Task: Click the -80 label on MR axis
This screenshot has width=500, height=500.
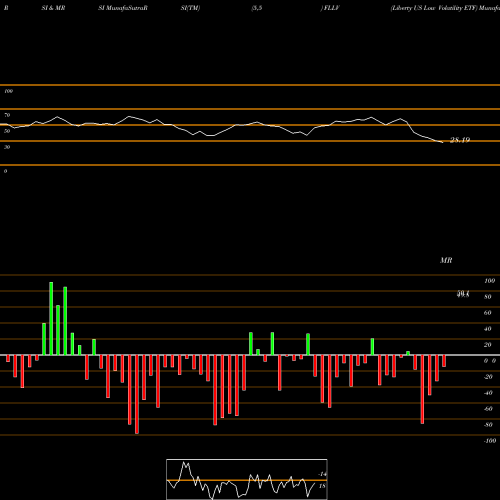Action: tap(488, 425)
